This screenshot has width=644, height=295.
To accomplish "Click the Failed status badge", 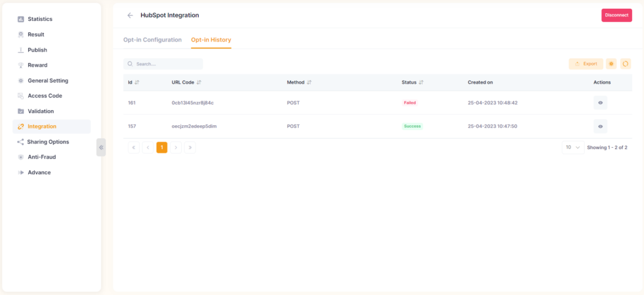I will click(x=409, y=103).
